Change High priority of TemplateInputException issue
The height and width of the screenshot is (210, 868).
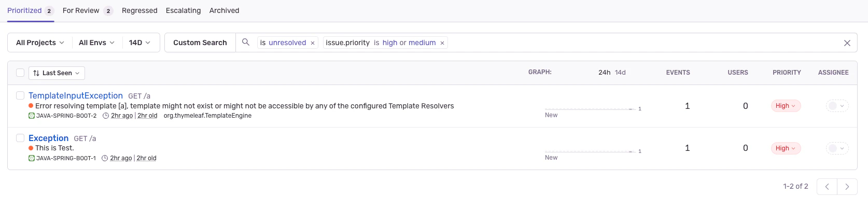786,106
